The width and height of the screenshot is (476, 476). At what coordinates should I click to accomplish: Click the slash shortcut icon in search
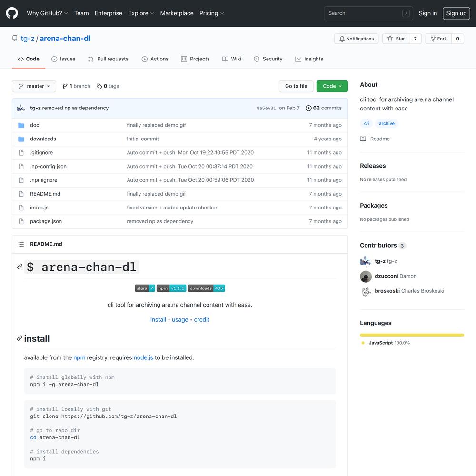[406, 13]
